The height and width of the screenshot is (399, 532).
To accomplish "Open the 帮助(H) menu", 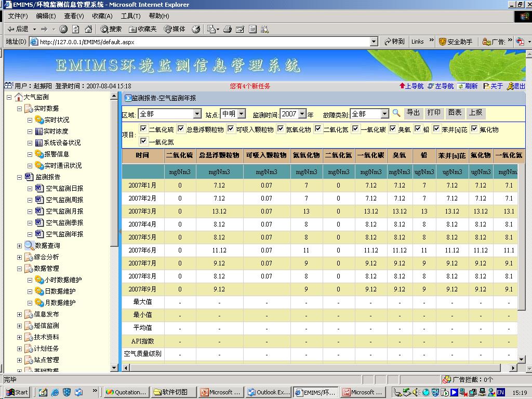I will coord(159,16).
